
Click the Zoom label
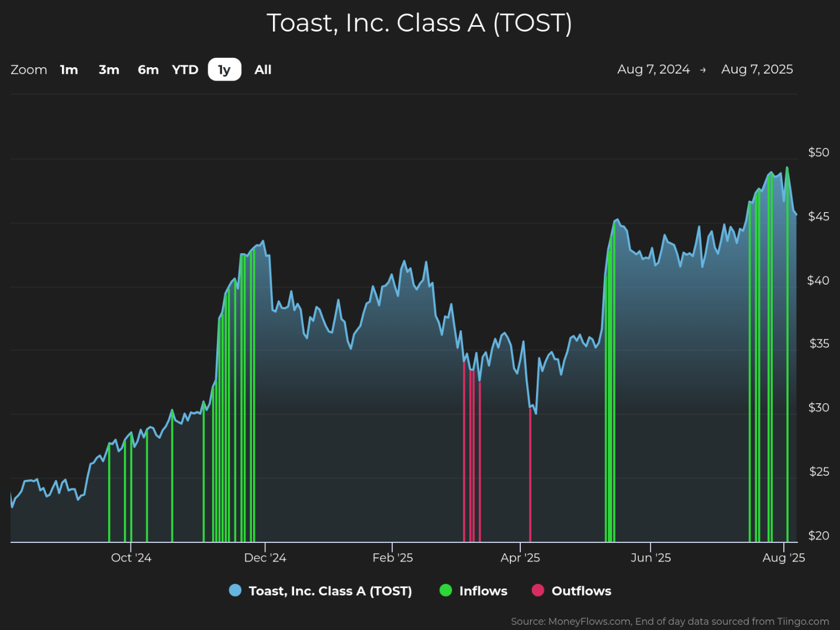[x=29, y=70]
